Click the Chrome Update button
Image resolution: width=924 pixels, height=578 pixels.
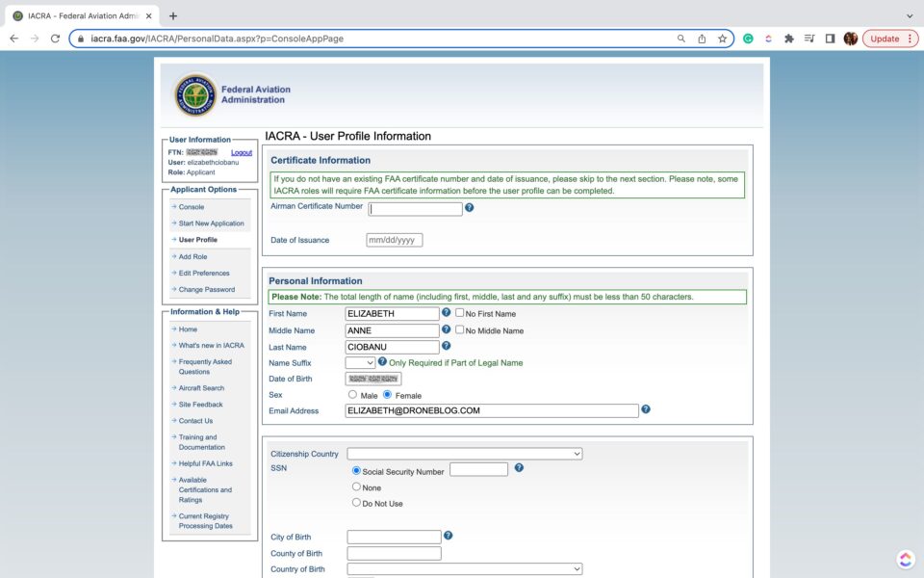890,39
